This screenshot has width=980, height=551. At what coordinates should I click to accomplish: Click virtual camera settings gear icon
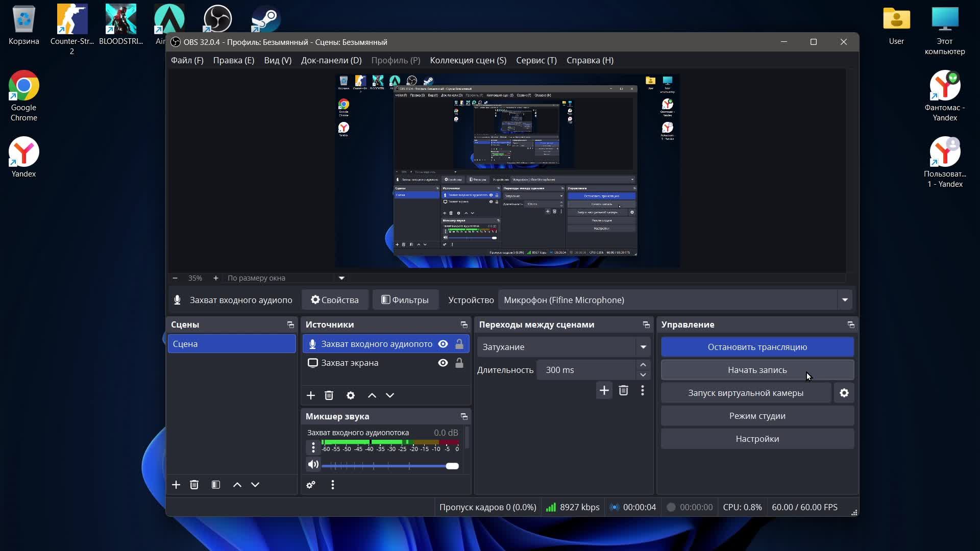pos(844,393)
